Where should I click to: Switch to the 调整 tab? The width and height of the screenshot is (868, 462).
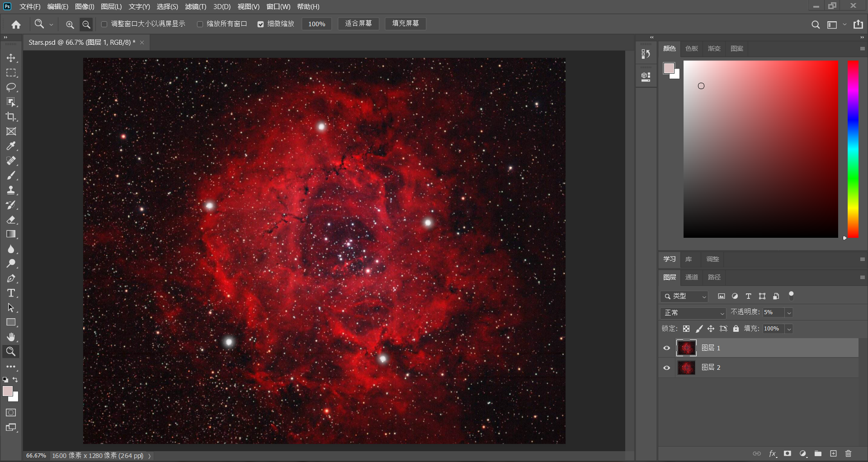[x=712, y=259]
